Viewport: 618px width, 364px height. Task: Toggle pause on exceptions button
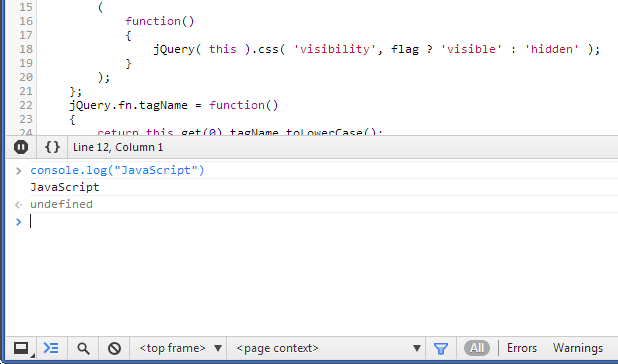(x=21, y=147)
